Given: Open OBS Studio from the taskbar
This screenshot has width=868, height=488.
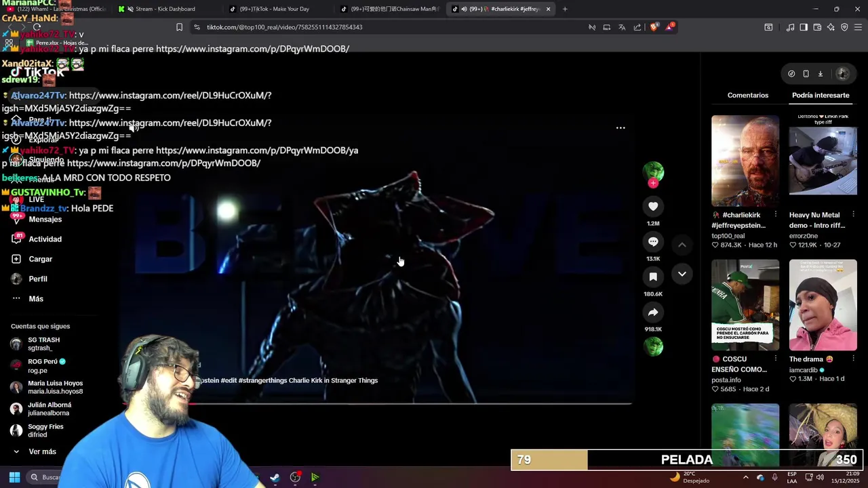Looking at the screenshot, I should click(x=295, y=477).
